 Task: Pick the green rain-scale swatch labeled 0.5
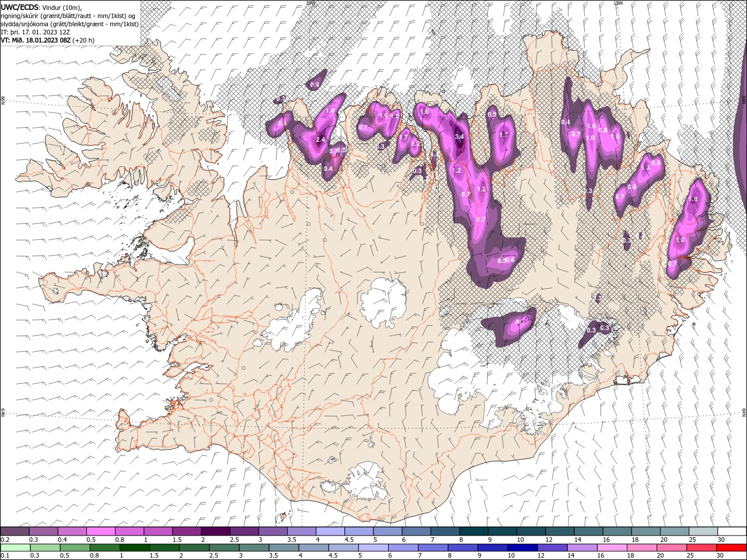tap(75, 548)
